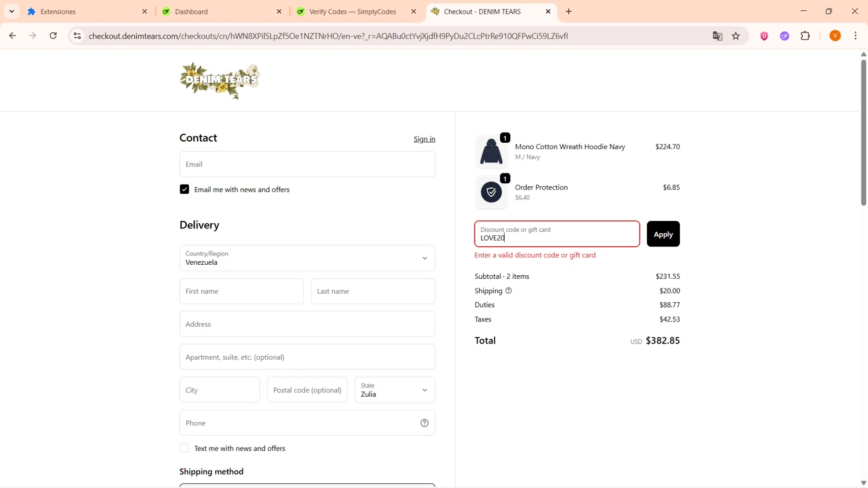
Task: Open the State dropdown showing Zulia
Action: click(x=395, y=390)
